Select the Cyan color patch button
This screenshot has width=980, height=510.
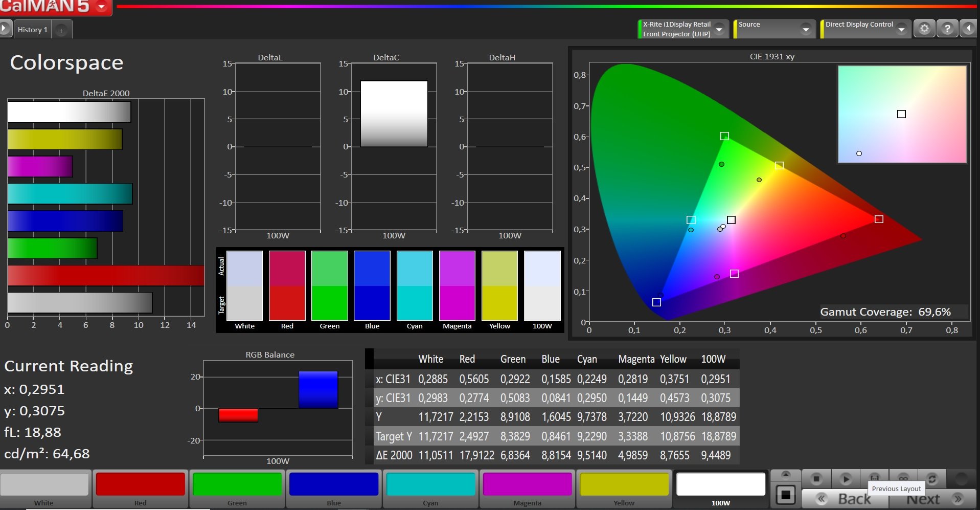click(x=430, y=490)
